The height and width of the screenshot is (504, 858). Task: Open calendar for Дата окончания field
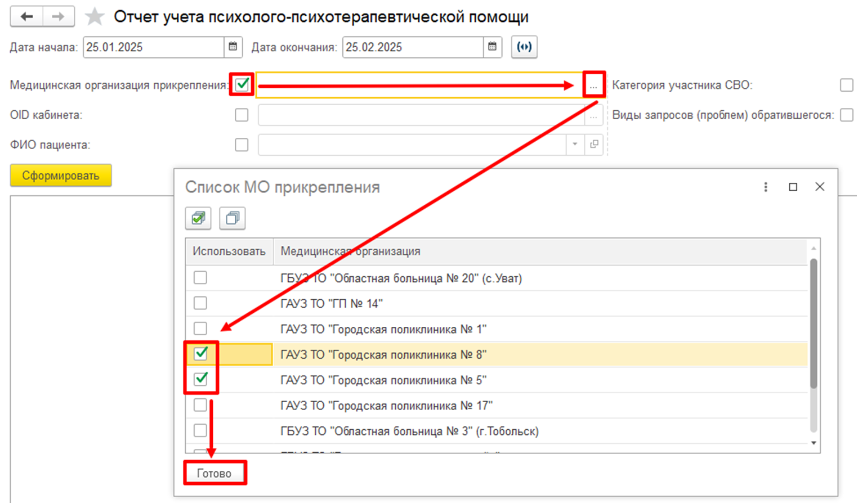pyautogui.click(x=492, y=47)
